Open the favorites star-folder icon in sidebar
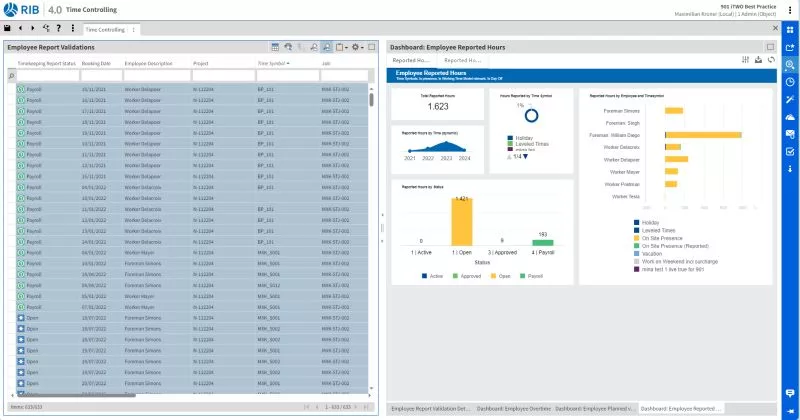 (790, 47)
